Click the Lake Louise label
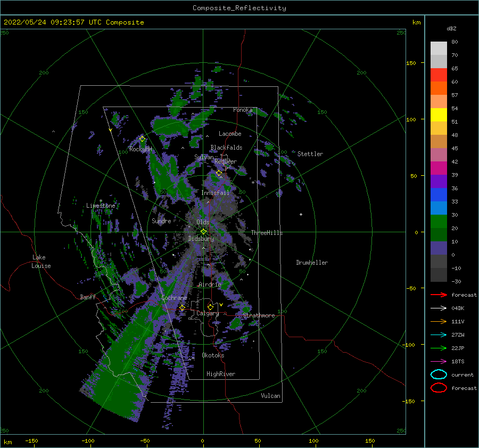The image size is (479, 448). [x=41, y=262]
